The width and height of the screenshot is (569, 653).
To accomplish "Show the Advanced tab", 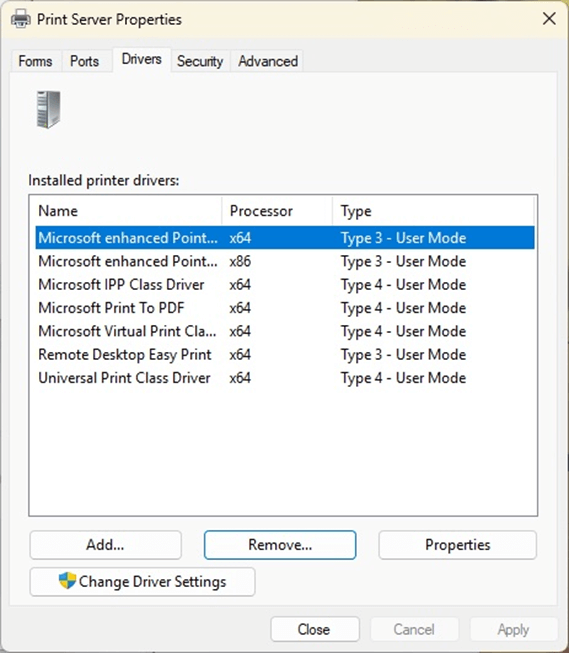I will coord(268,61).
